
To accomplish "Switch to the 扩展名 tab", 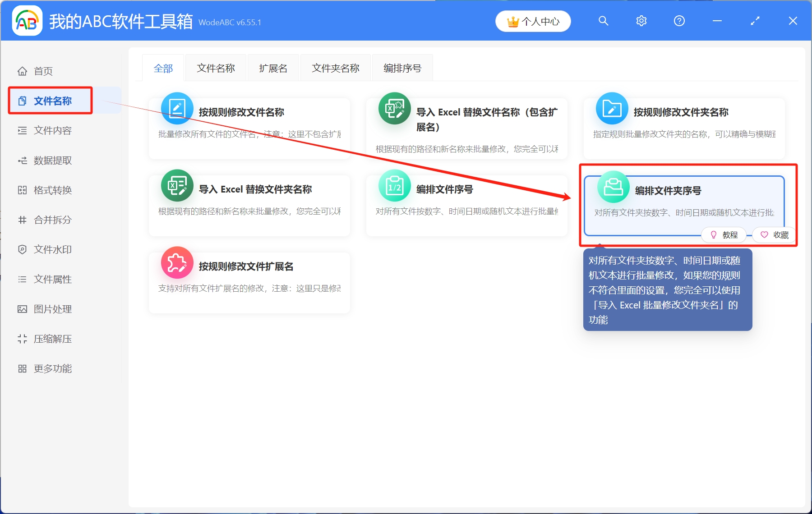I will [x=273, y=68].
